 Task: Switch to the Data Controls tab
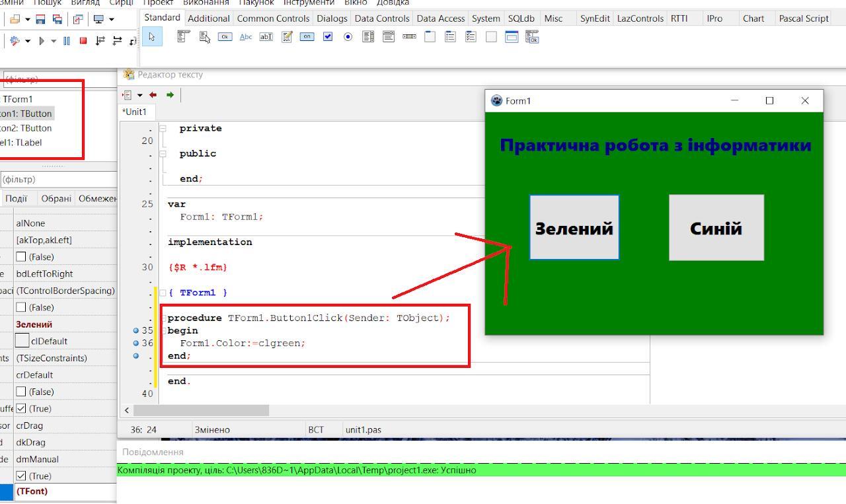[382, 18]
